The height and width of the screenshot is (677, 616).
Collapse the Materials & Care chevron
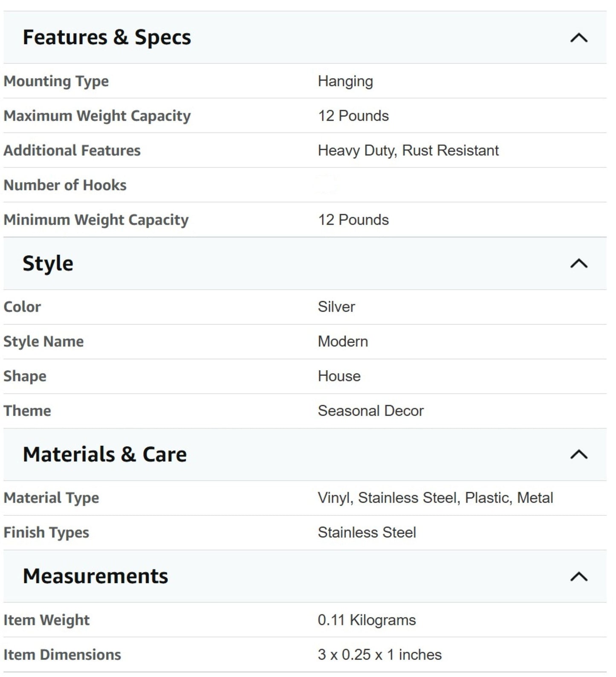point(578,455)
